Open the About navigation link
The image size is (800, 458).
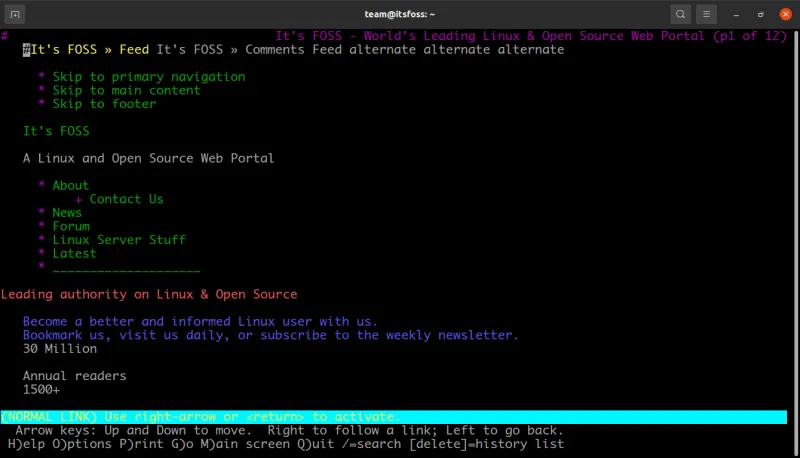pos(70,186)
